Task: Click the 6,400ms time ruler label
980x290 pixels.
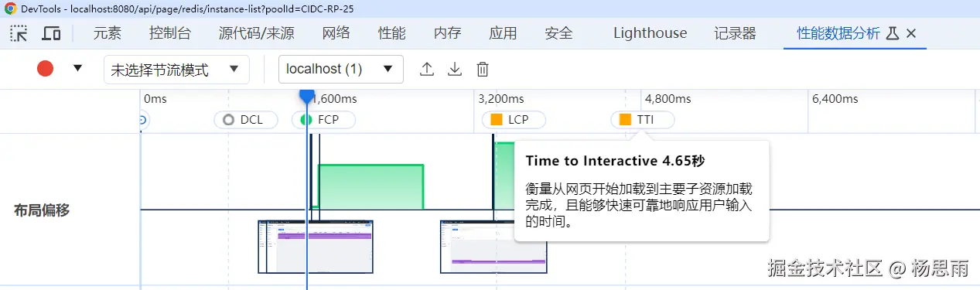Action: tap(835, 99)
